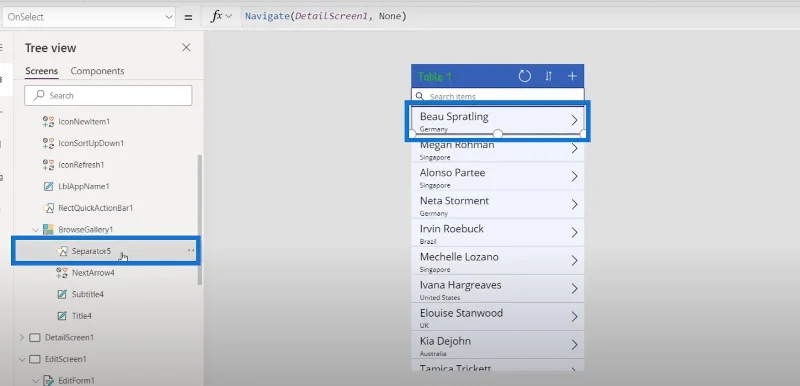The width and height of the screenshot is (800, 386).
Task: Click the Megan Rohman name text
Action: pos(457,145)
